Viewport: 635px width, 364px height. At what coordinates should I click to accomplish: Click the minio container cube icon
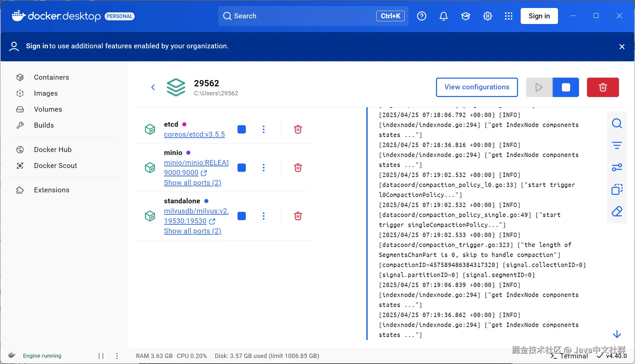[x=150, y=168]
